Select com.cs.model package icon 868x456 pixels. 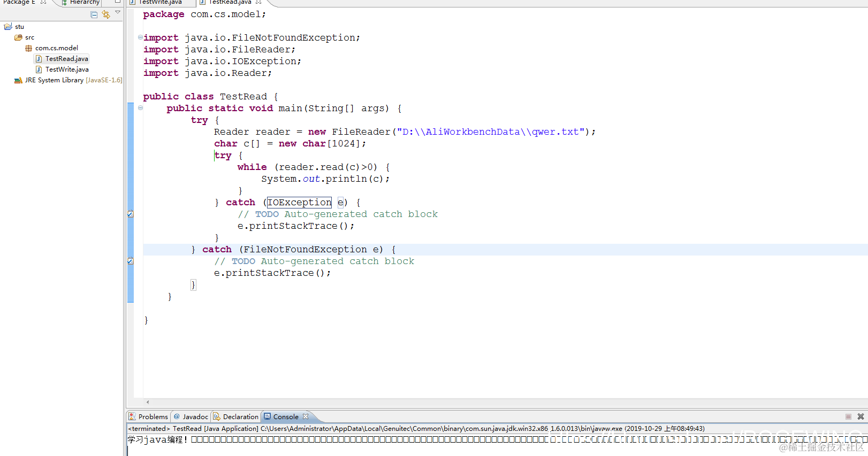pos(29,48)
